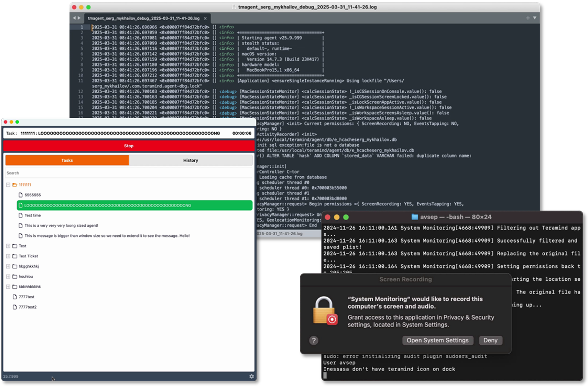Screen dimensions: 588x386
Task: Click the kbbhhbkbhk folder icon
Action: (x=15, y=287)
